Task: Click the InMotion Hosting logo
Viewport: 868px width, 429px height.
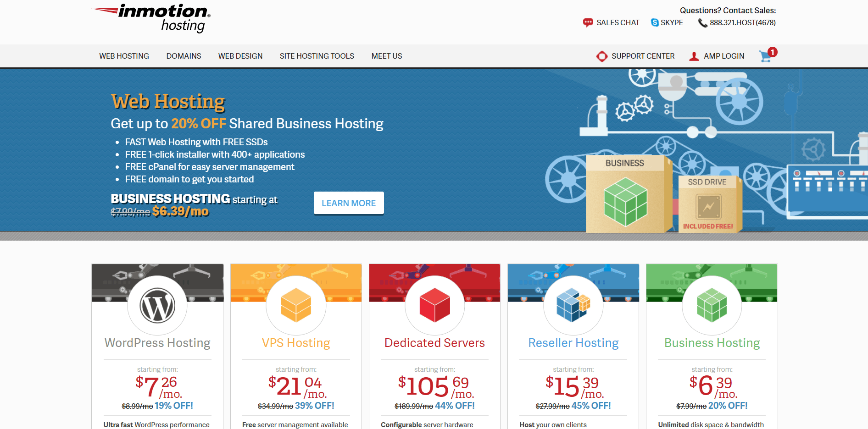Action: tap(151, 18)
